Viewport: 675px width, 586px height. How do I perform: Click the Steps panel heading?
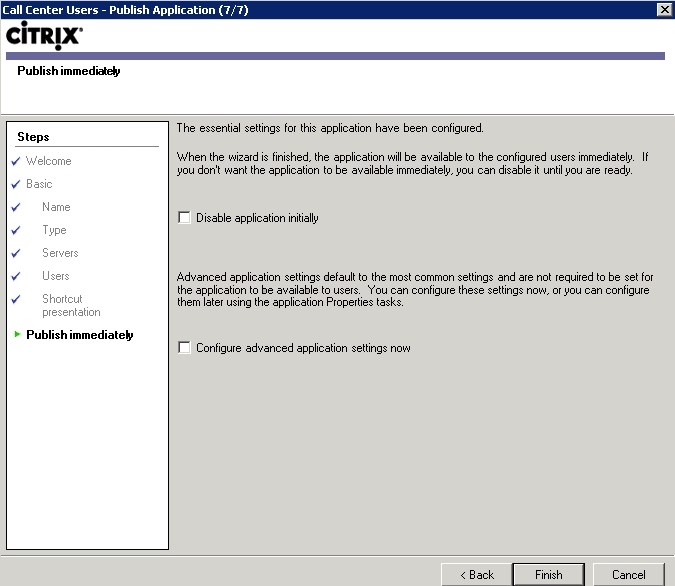tap(33, 137)
